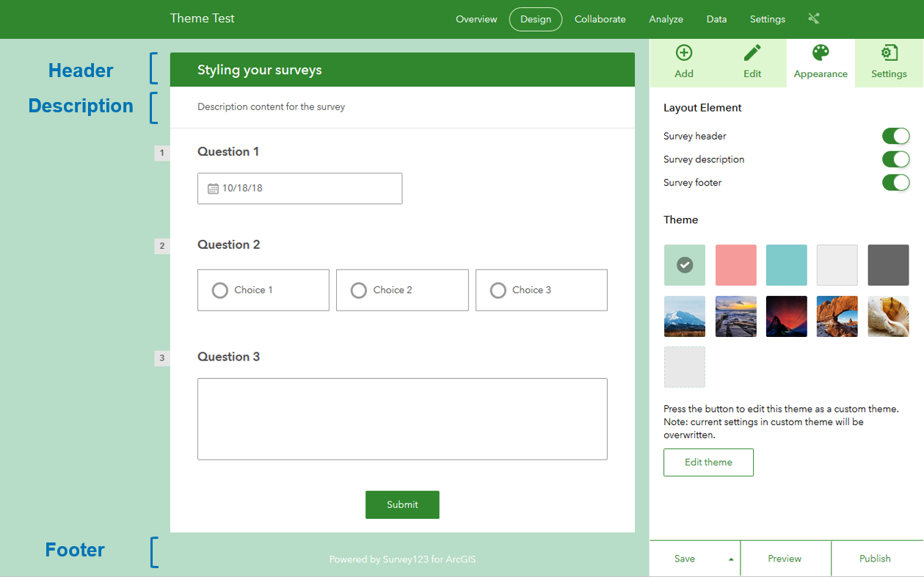Toggle the Survey footer switch
Screen dimensions: 924x577
pos(895,182)
